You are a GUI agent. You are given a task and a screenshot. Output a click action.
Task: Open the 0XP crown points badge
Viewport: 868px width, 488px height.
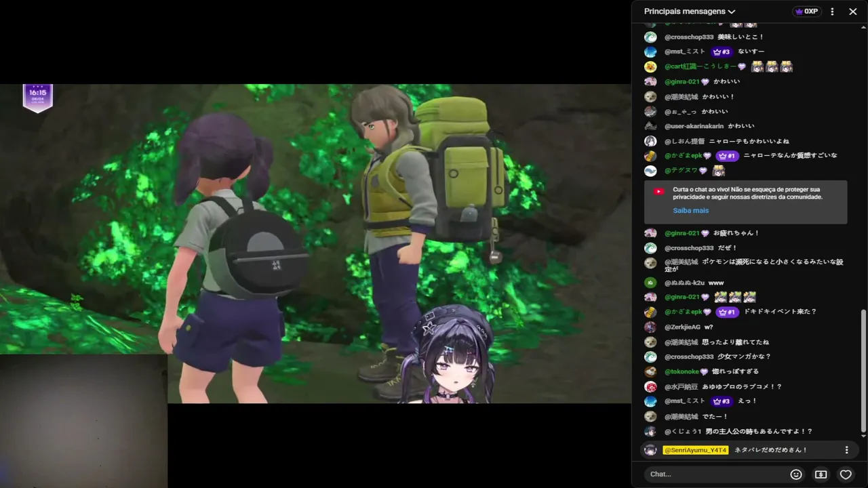click(806, 12)
